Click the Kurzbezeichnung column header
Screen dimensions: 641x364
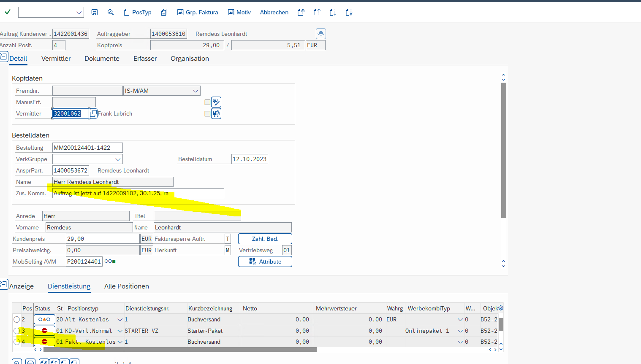tap(214, 308)
